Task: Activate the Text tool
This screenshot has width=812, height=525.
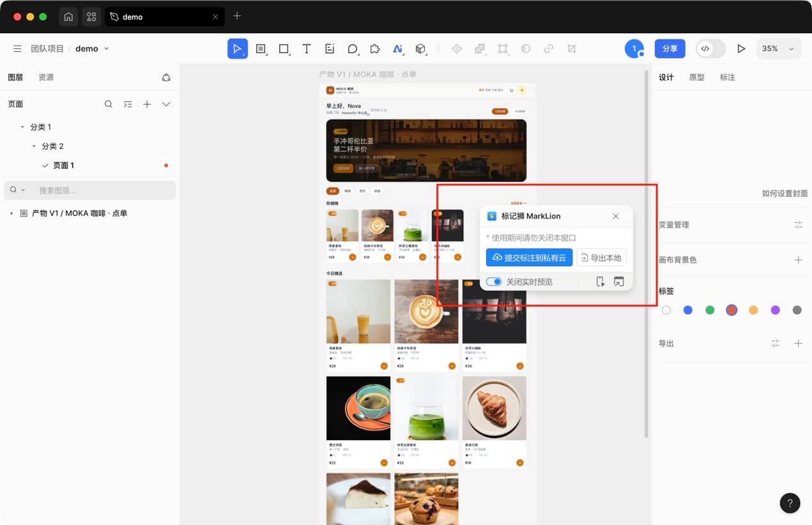Action: click(x=307, y=49)
